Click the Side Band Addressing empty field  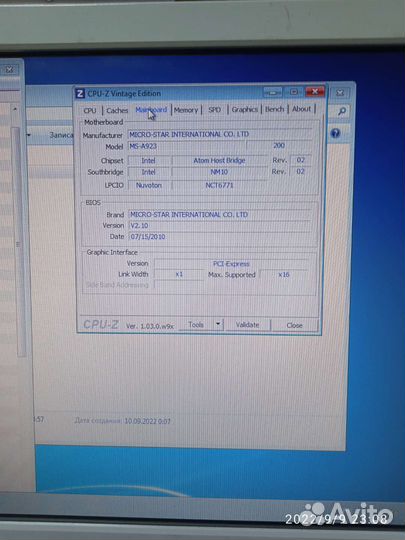click(179, 285)
